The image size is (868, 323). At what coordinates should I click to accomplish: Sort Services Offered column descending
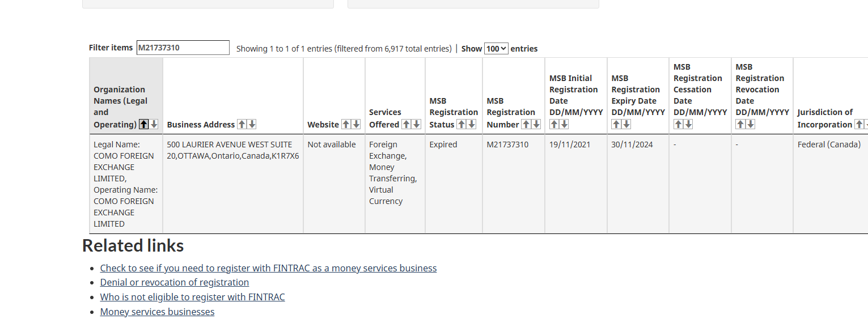pyautogui.click(x=417, y=124)
